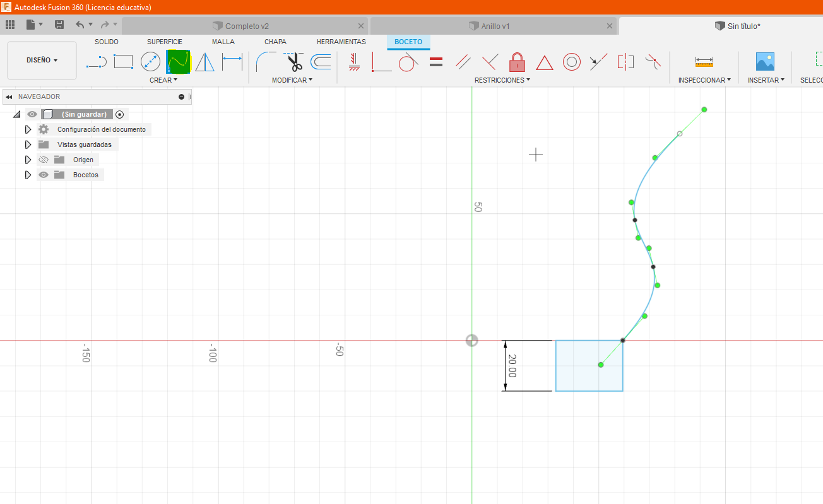
Task: Select the two-point Rectangle tool
Action: click(123, 62)
